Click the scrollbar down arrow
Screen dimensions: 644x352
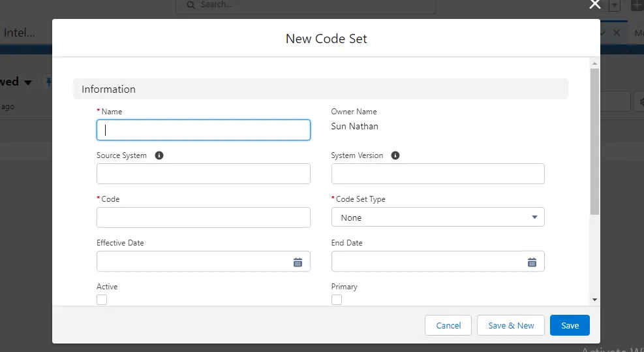(x=594, y=300)
